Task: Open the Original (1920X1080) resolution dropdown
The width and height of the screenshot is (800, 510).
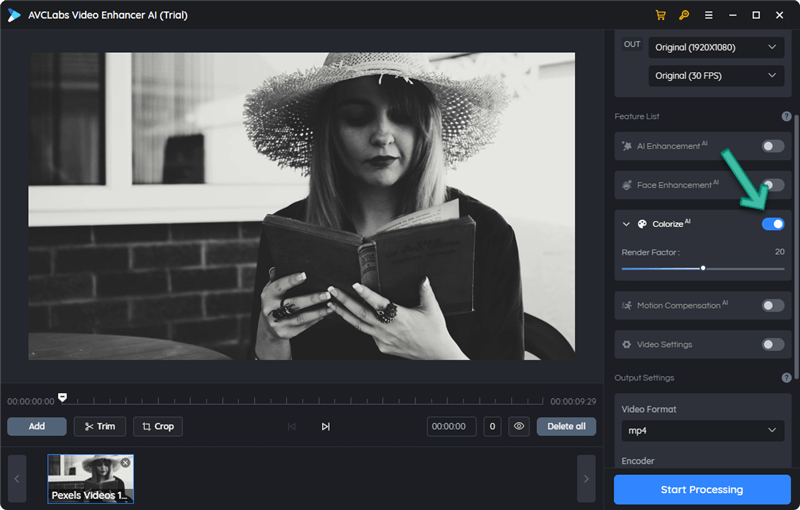Action: click(716, 47)
